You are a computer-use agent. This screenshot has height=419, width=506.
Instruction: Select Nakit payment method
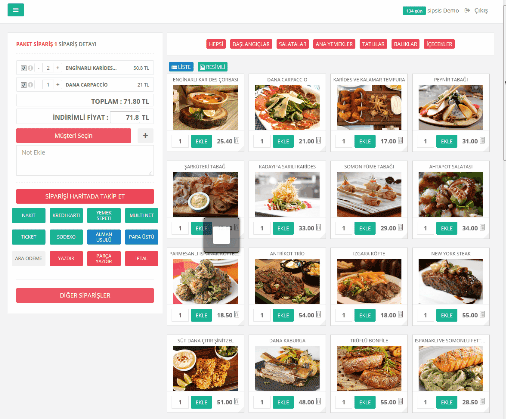(29, 215)
